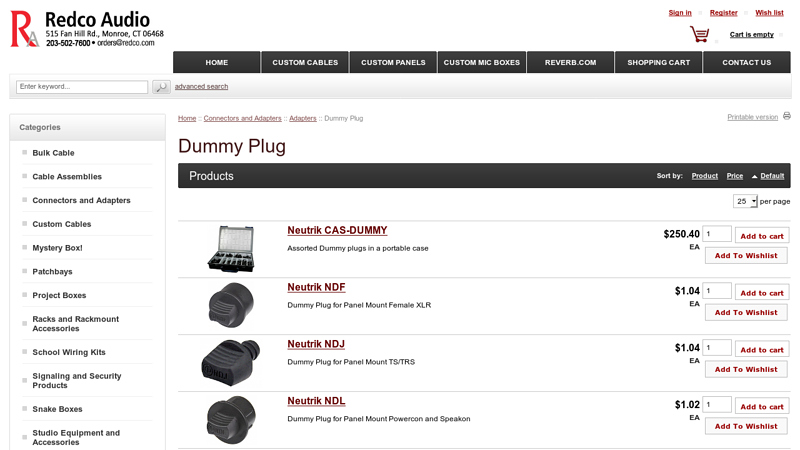This screenshot has height=450, width=800.
Task: Open CUSTOM MIC BOXES menu item
Action: (482, 62)
